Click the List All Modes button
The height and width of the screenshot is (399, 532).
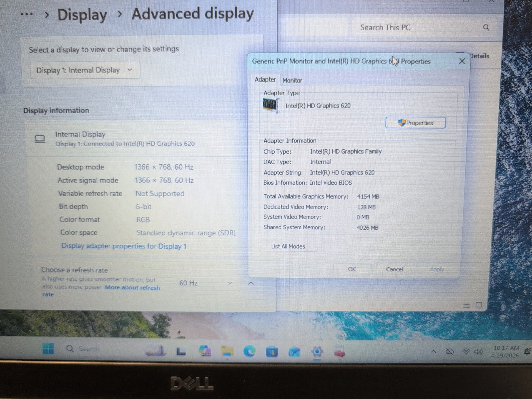point(288,246)
